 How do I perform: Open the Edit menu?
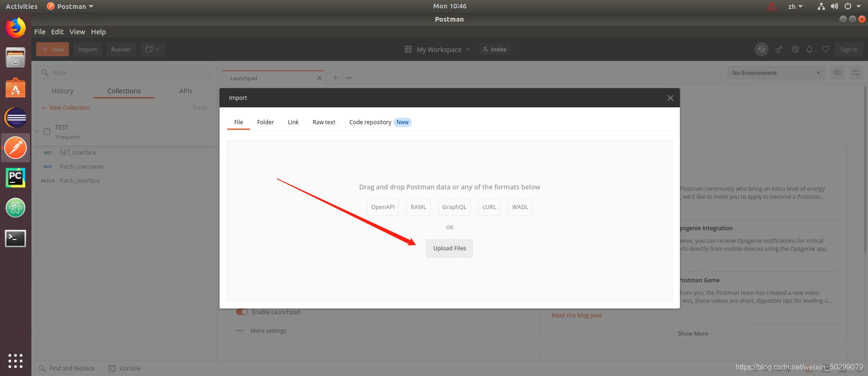[x=57, y=31]
